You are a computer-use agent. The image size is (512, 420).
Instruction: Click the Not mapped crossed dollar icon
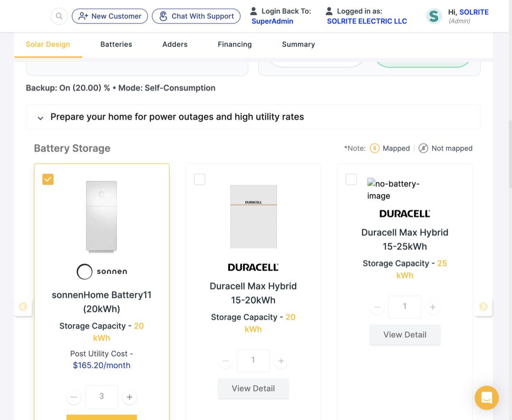pyautogui.click(x=423, y=148)
